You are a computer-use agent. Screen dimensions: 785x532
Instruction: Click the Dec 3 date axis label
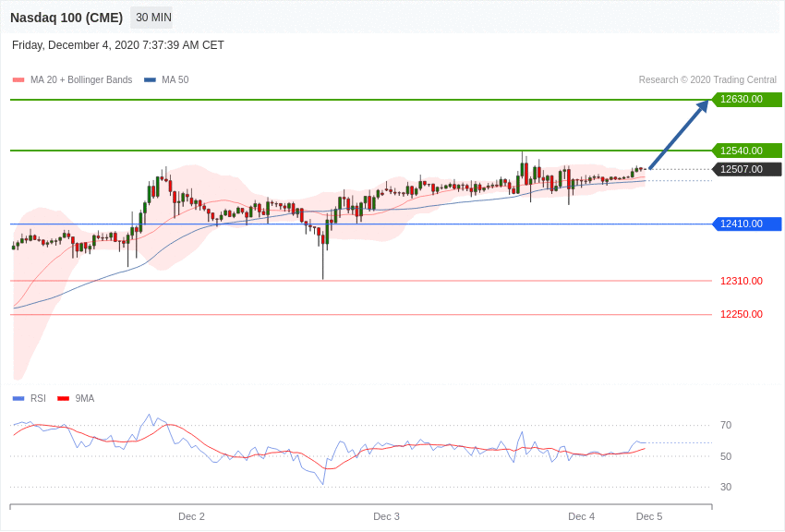pyautogui.click(x=386, y=516)
